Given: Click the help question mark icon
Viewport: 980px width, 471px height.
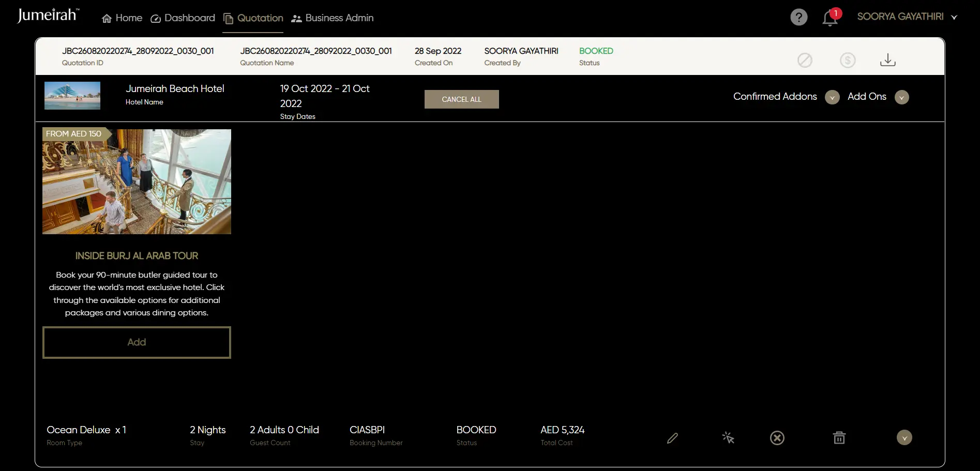Looking at the screenshot, I should tap(798, 17).
